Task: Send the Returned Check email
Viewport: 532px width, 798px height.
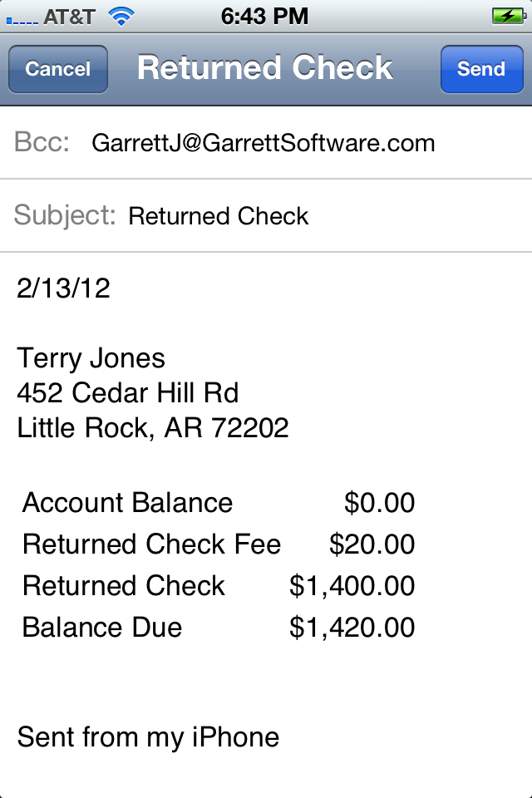Action: tap(481, 69)
